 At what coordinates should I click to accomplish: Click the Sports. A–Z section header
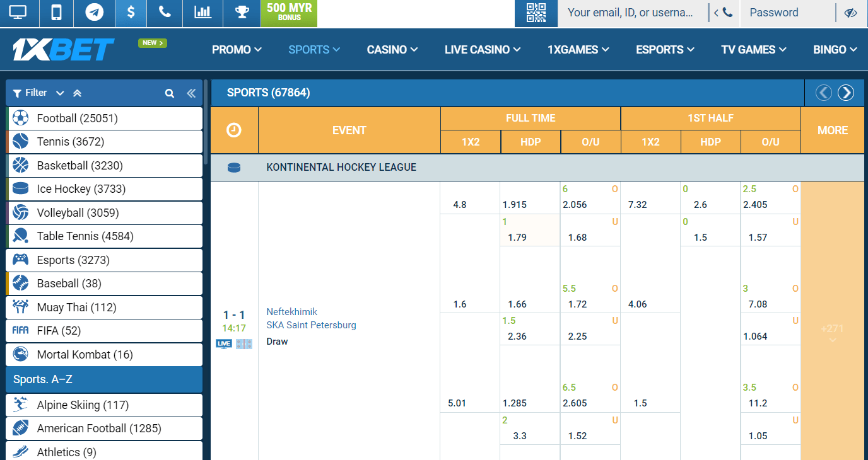(x=104, y=380)
